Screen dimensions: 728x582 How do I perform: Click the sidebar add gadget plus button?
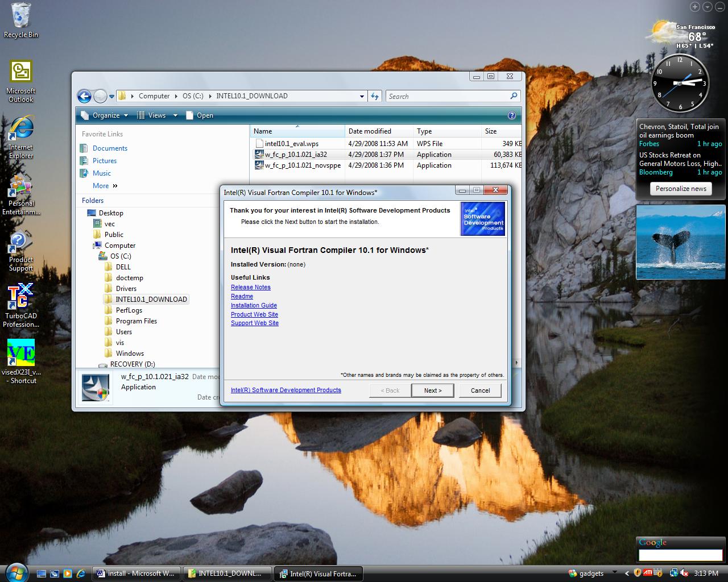(694, 7)
